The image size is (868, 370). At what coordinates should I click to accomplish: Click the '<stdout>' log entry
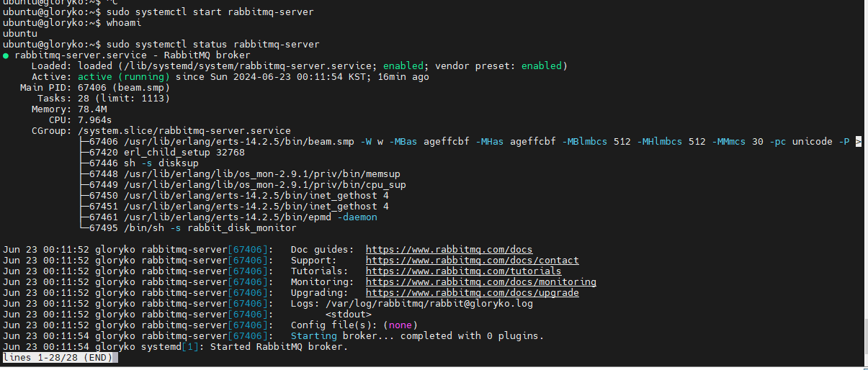coord(348,315)
